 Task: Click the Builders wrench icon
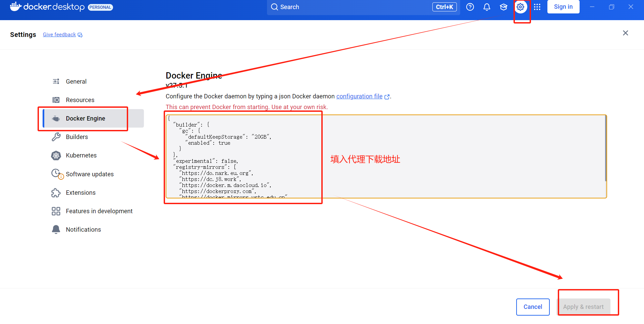coord(56,137)
